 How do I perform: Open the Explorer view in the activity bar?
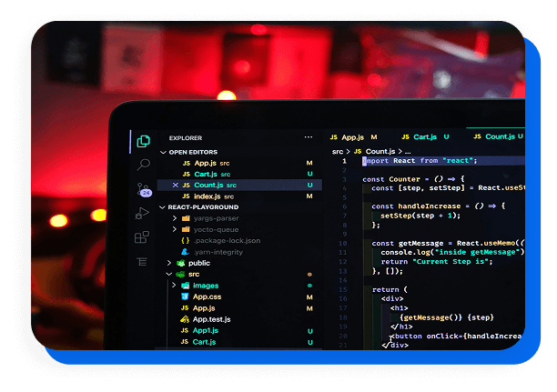[x=144, y=141]
